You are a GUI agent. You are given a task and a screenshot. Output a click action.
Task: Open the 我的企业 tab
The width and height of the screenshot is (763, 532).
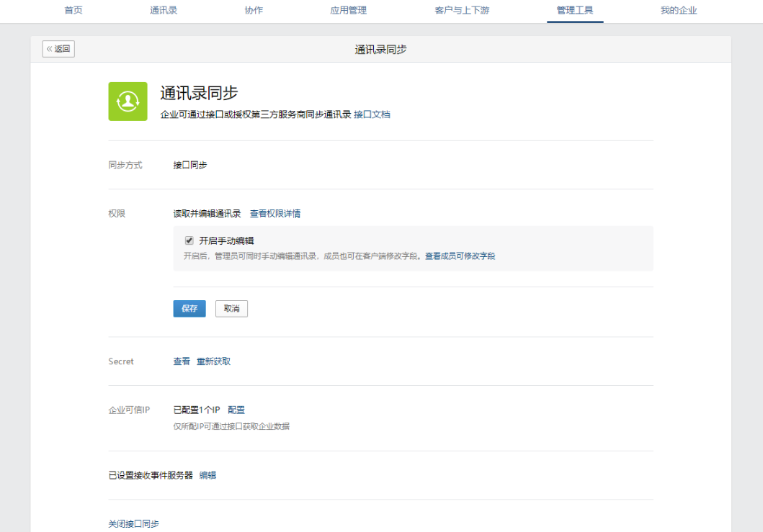point(679,11)
